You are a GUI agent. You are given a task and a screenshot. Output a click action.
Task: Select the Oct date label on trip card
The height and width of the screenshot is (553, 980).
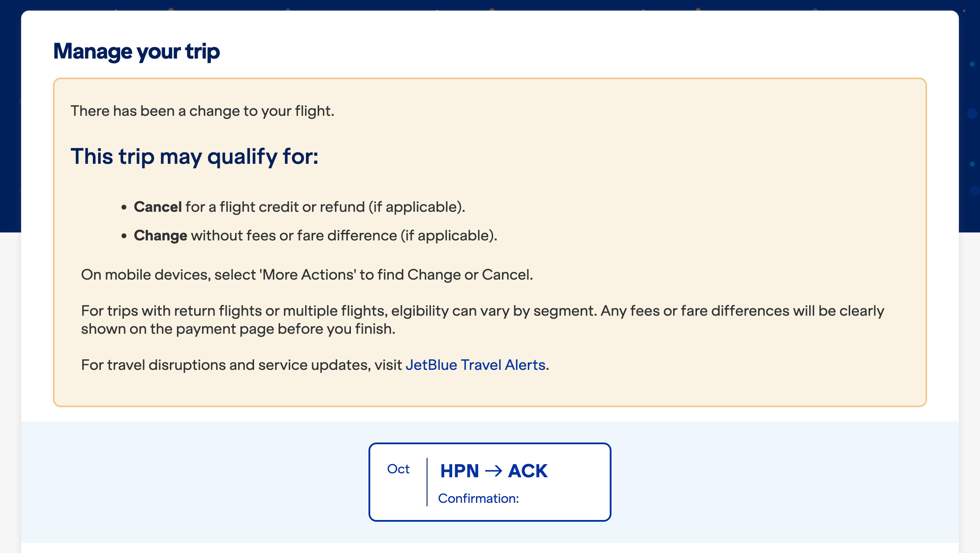click(398, 469)
